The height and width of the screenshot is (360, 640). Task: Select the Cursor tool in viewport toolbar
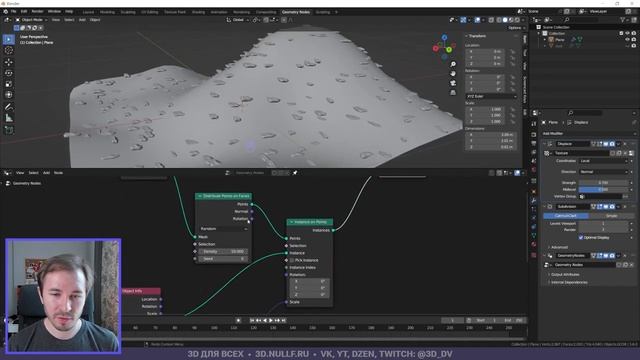coord(9,51)
